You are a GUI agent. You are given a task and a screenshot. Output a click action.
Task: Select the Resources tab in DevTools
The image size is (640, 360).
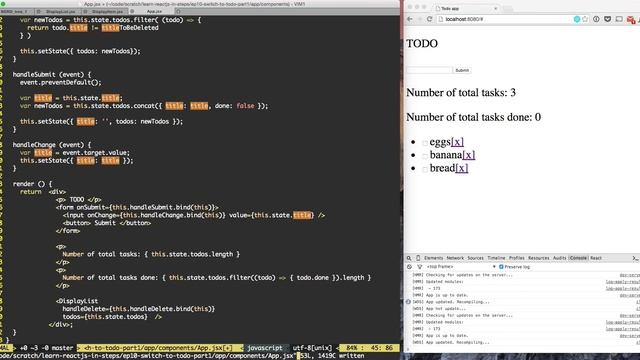click(539, 258)
